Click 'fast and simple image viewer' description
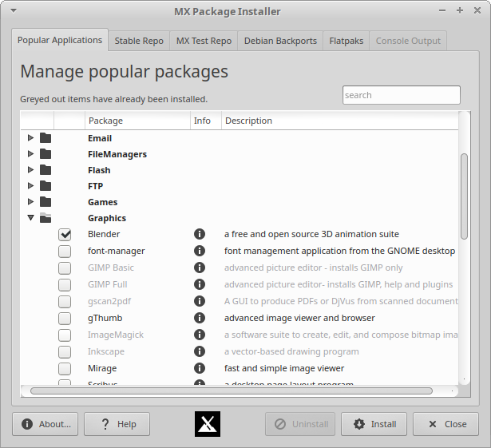Image resolution: width=491 pixels, height=448 pixels. [x=284, y=368]
